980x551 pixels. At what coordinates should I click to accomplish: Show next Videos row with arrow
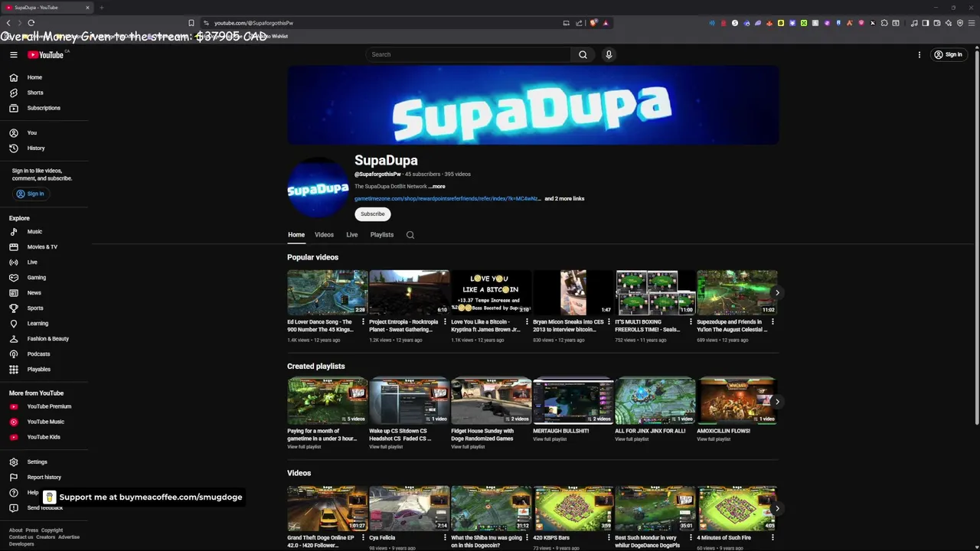point(777,508)
